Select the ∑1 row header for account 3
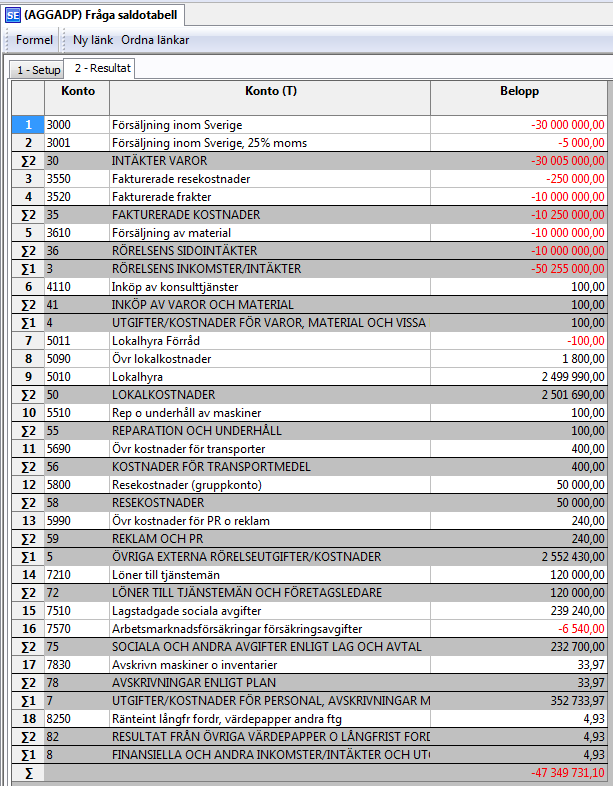The height and width of the screenshot is (786, 613). pyautogui.click(x=28, y=269)
